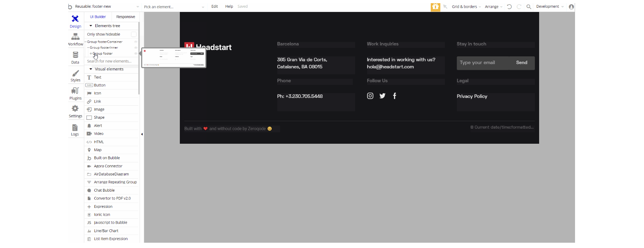
Task: Expand the Group footer tree node
Action: [91, 54]
